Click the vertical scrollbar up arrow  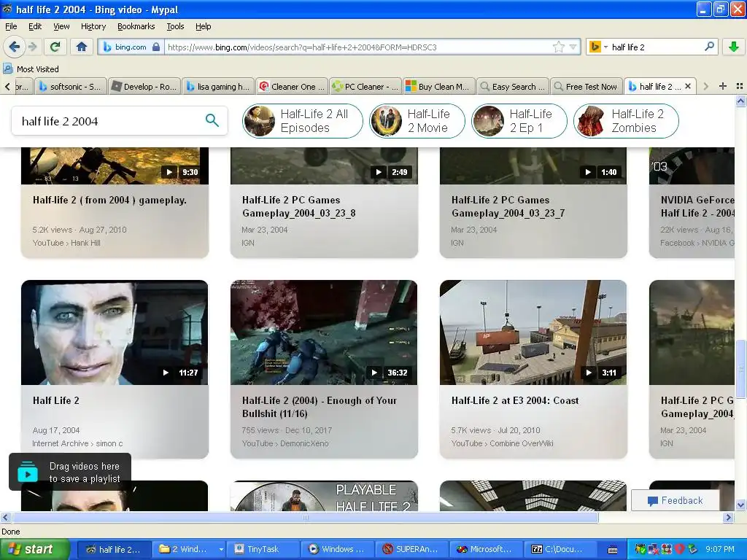(x=740, y=101)
